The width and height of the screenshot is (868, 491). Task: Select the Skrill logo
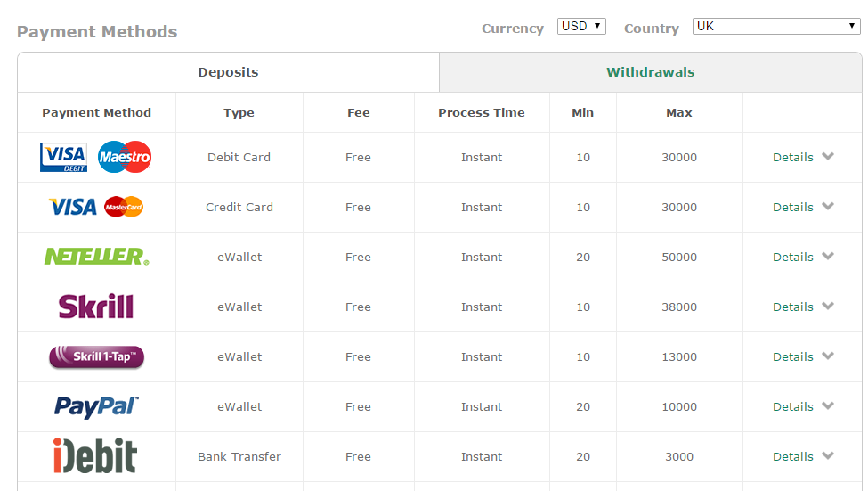coord(96,307)
